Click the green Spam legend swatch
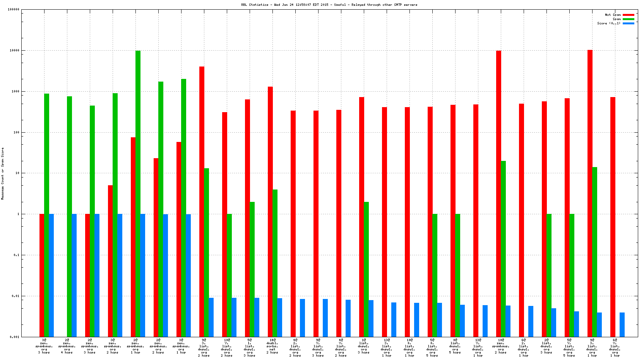Image resolution: width=644 pixels, height=362 pixels. (628, 19)
